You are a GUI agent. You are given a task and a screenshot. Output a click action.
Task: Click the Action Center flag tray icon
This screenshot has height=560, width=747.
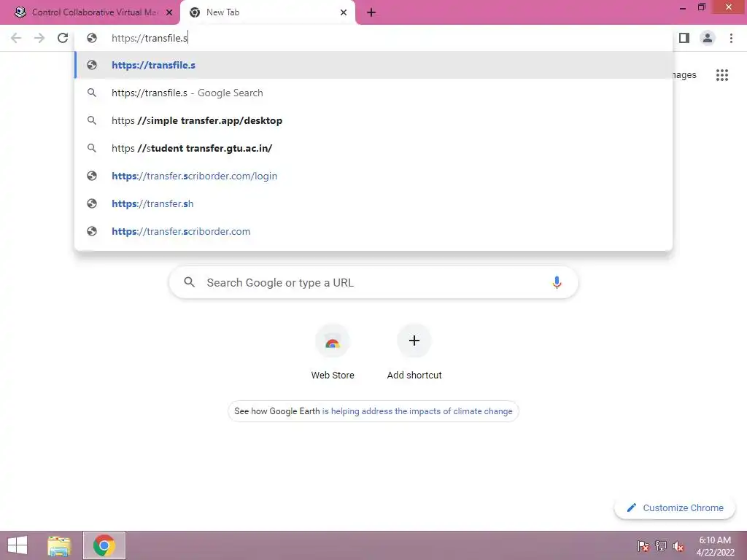point(643,545)
